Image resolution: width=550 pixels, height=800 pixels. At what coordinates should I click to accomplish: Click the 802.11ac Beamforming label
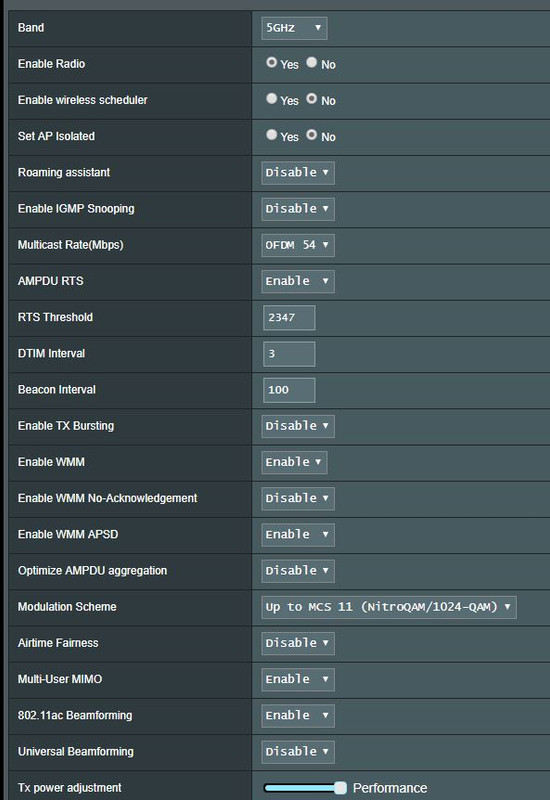click(75, 716)
